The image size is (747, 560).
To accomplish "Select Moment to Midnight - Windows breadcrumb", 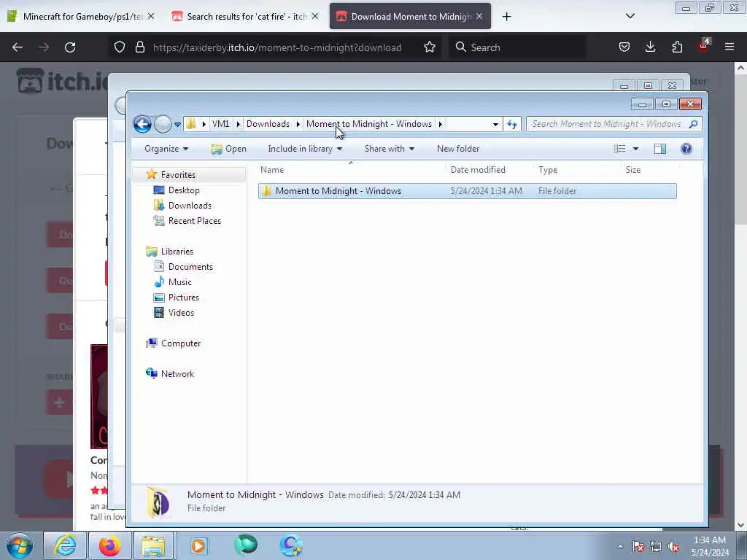I will point(368,124).
